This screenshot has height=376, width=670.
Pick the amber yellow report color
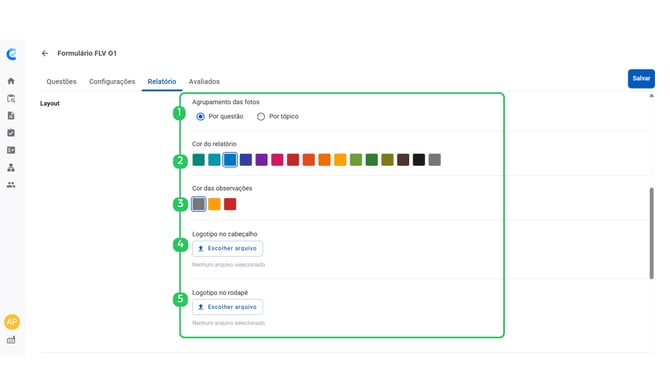[x=340, y=160]
